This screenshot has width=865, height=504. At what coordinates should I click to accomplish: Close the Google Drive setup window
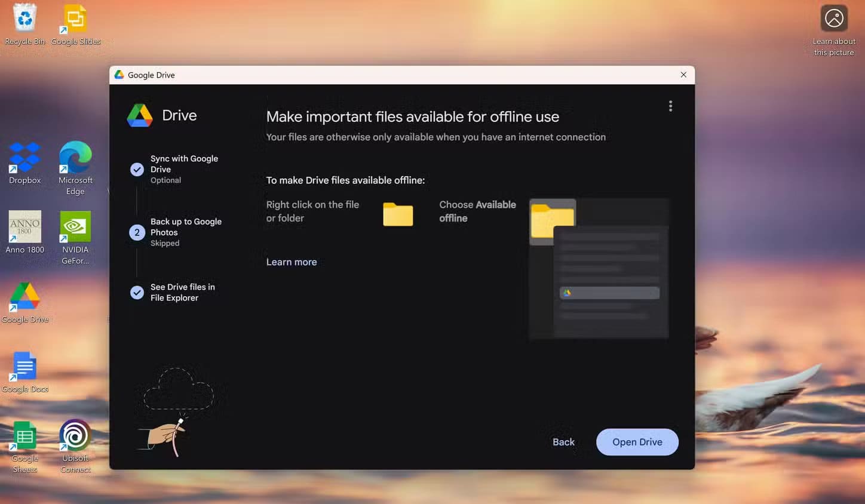click(683, 75)
